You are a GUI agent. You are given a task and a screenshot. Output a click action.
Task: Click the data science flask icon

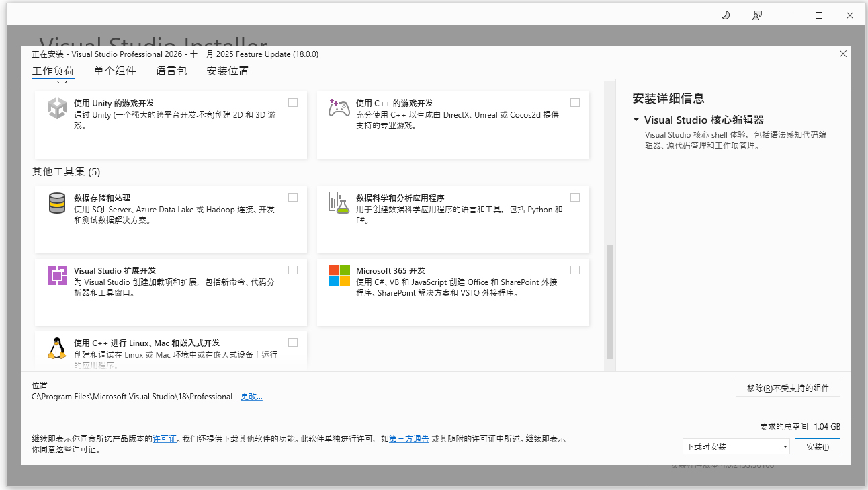(x=339, y=203)
